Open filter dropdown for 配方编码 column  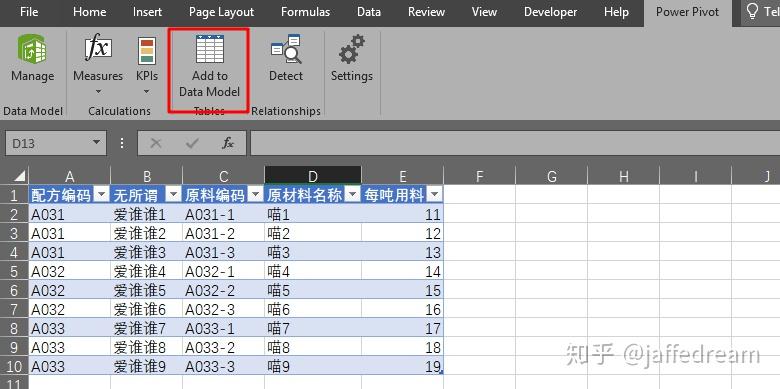pyautogui.click(x=101, y=195)
